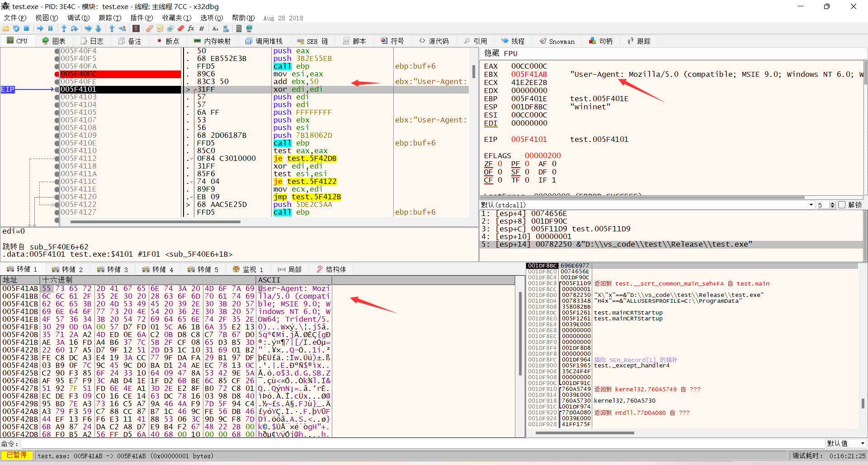Viewport: 868px width, 465px height.
Task: Toggle the 解锁 checkbox
Action: pos(842,205)
